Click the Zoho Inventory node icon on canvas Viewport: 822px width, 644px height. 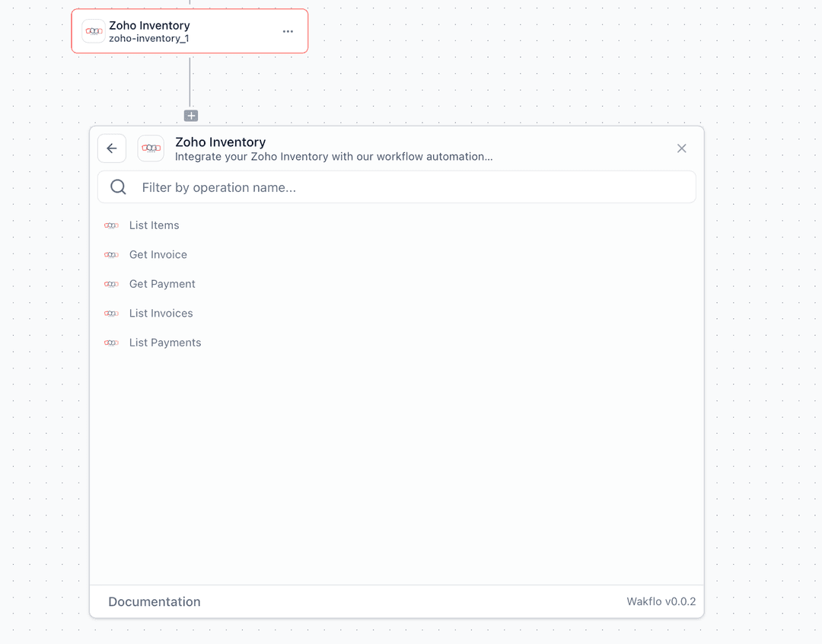pos(93,30)
